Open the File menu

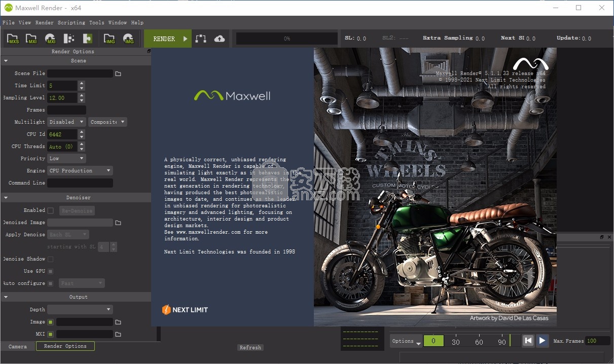click(9, 23)
